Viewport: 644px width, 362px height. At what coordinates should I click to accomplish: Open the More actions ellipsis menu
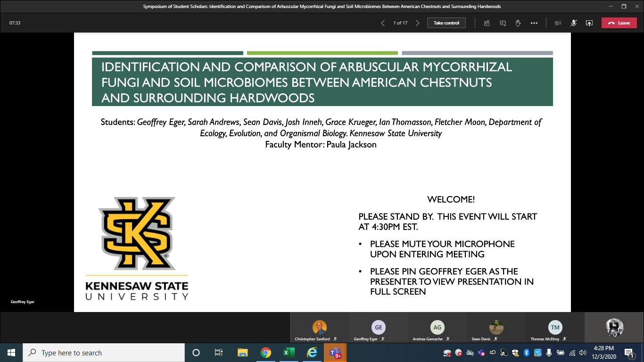(x=534, y=23)
